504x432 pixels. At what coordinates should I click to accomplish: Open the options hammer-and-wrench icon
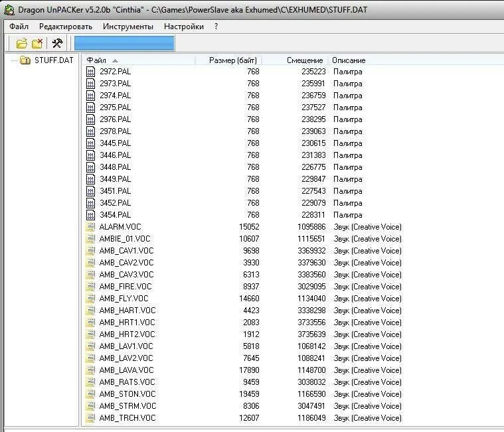tap(58, 43)
